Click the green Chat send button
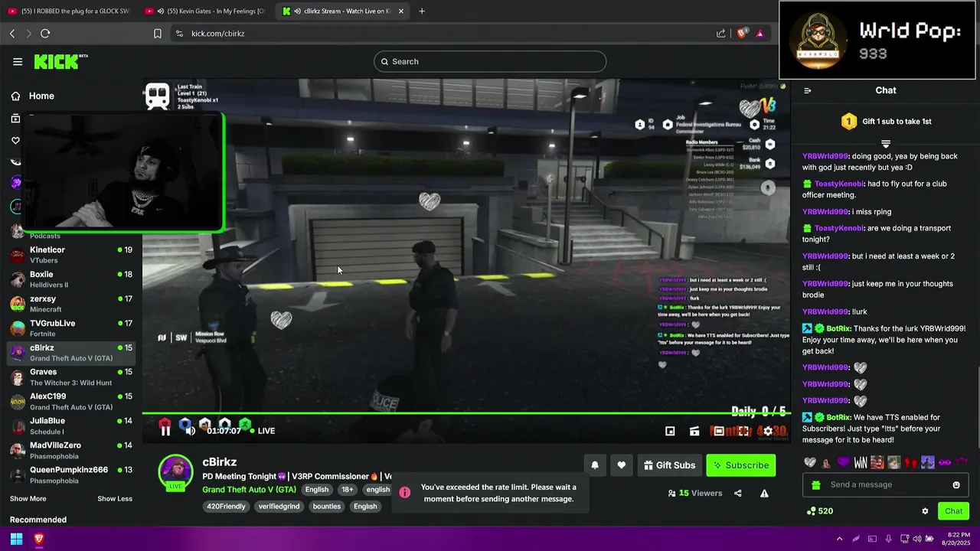 point(953,511)
